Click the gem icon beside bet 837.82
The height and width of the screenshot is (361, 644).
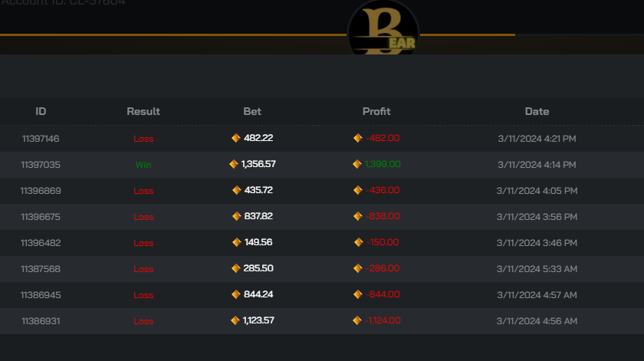(x=237, y=216)
